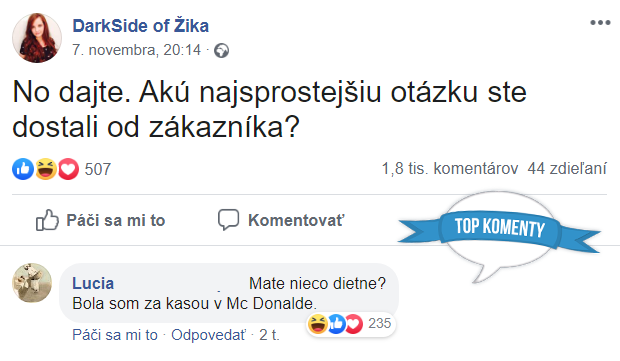Click the 235 reactions count on comment
The height and width of the screenshot is (361, 620).
click(380, 323)
